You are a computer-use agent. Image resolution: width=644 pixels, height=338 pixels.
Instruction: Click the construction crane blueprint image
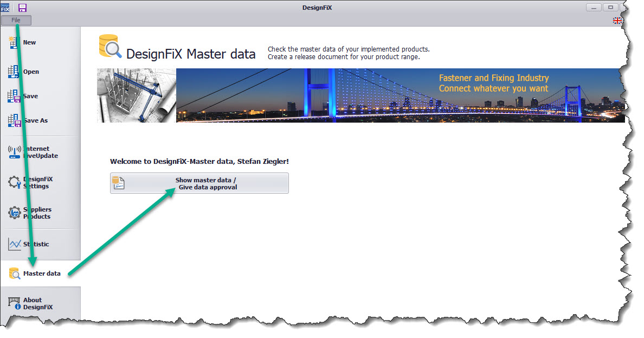[137, 95]
